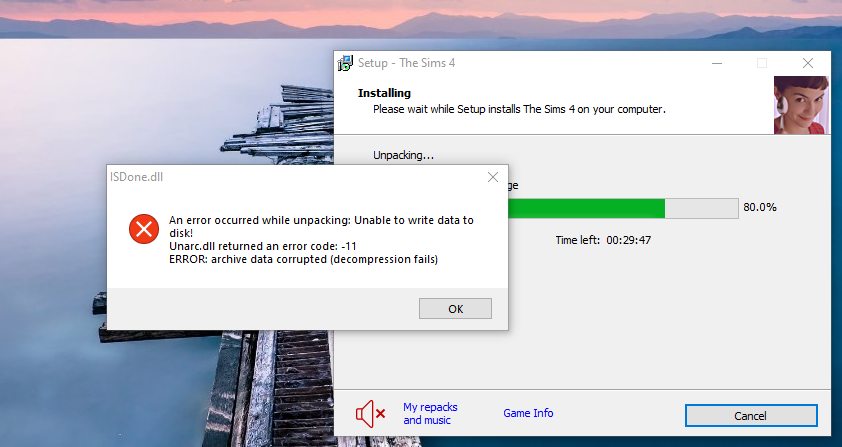
Task: Click the Installing heading text
Action: coord(384,93)
